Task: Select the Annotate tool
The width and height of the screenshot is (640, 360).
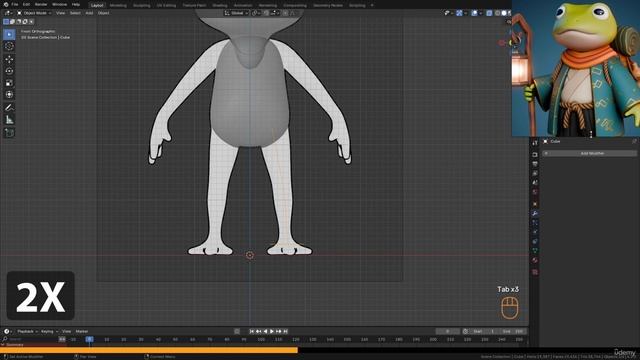Action: pyautogui.click(x=9, y=108)
